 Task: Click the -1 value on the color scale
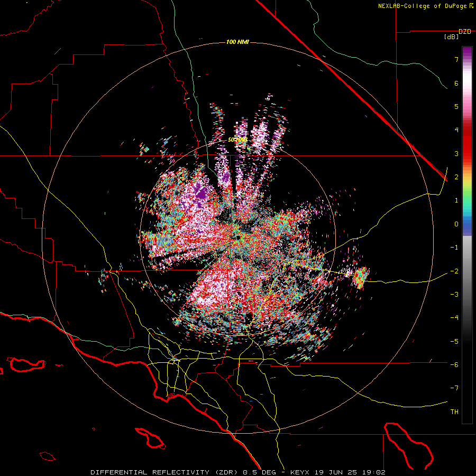click(x=454, y=248)
